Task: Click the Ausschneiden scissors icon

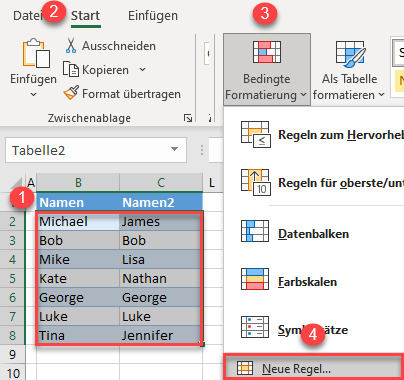Action: 71,45
